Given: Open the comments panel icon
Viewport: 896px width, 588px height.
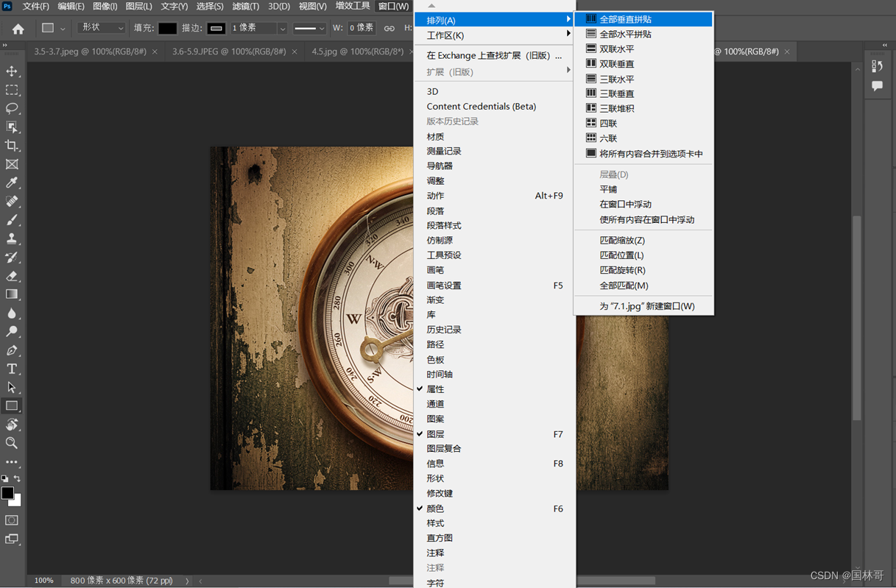Looking at the screenshot, I should [x=878, y=86].
